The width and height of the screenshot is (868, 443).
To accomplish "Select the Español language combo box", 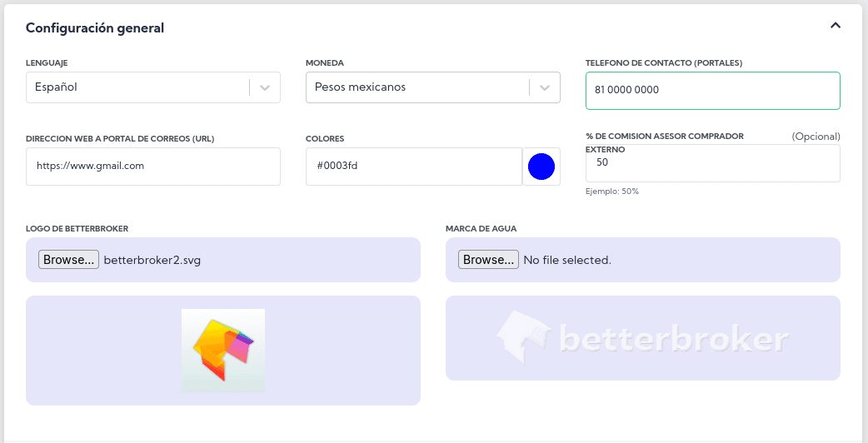I will (x=137, y=87).
